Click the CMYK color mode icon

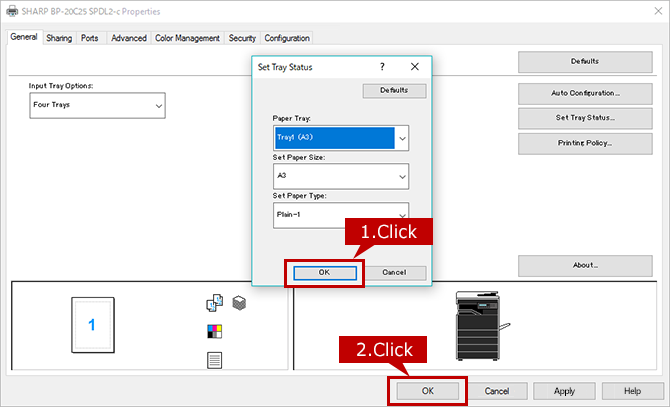coord(215,331)
